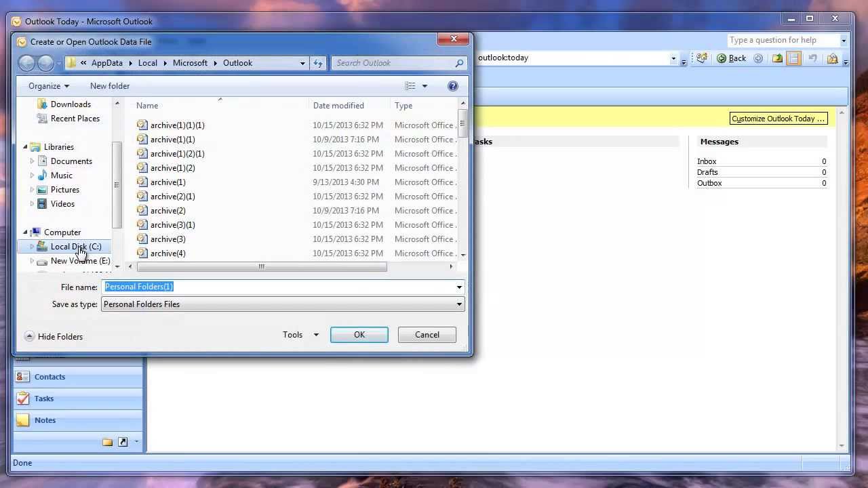This screenshot has width=868, height=488.
Task: Open Notes in the Outlook navigation pane
Action: point(45,420)
